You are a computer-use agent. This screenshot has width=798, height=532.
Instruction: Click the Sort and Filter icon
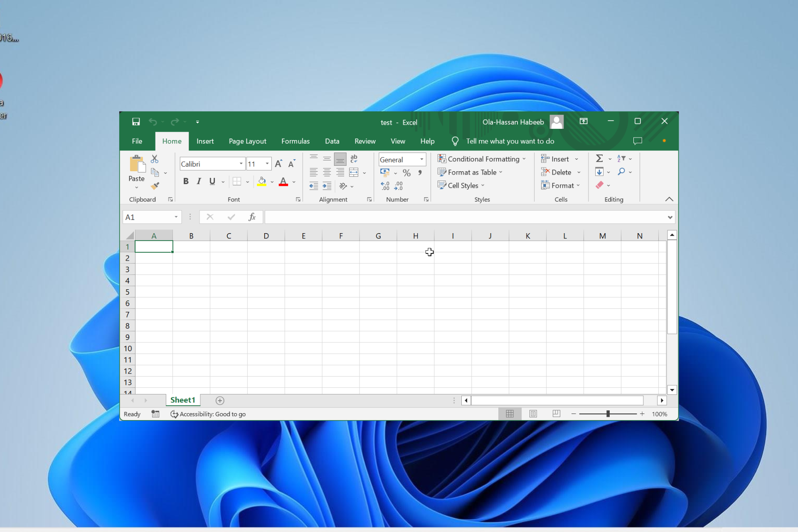click(621, 158)
